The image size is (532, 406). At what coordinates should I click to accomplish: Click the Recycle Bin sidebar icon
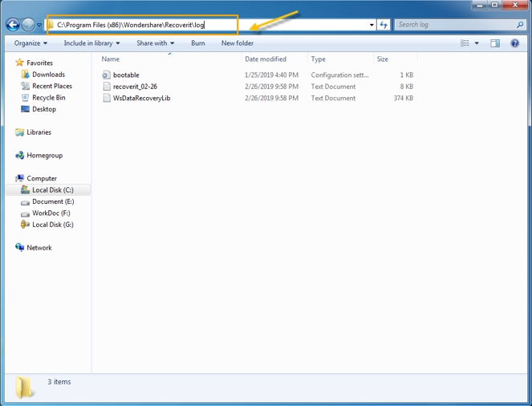tap(25, 98)
